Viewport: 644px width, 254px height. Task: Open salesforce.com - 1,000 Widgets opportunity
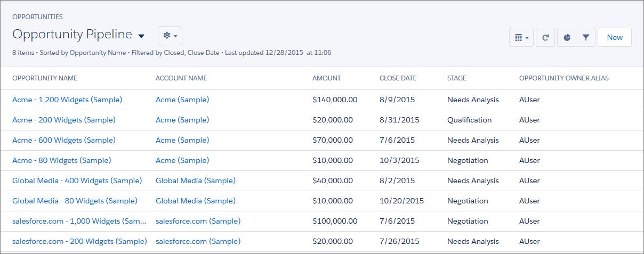point(79,221)
